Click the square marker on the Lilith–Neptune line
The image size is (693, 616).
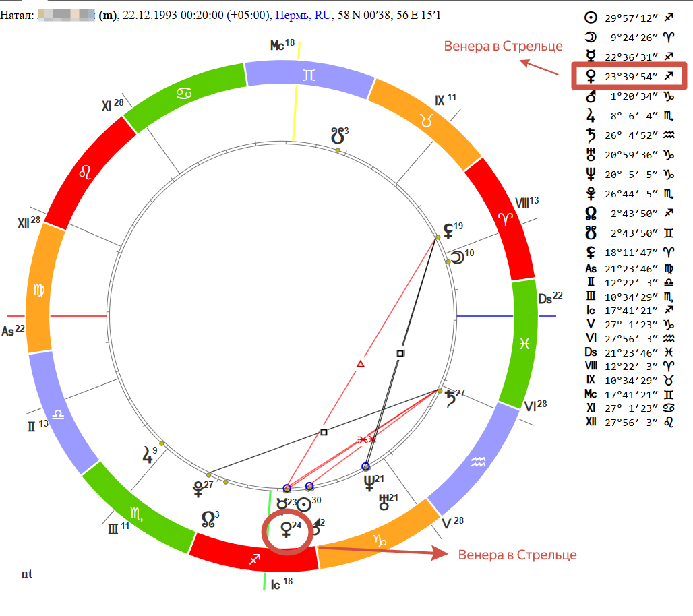click(400, 353)
